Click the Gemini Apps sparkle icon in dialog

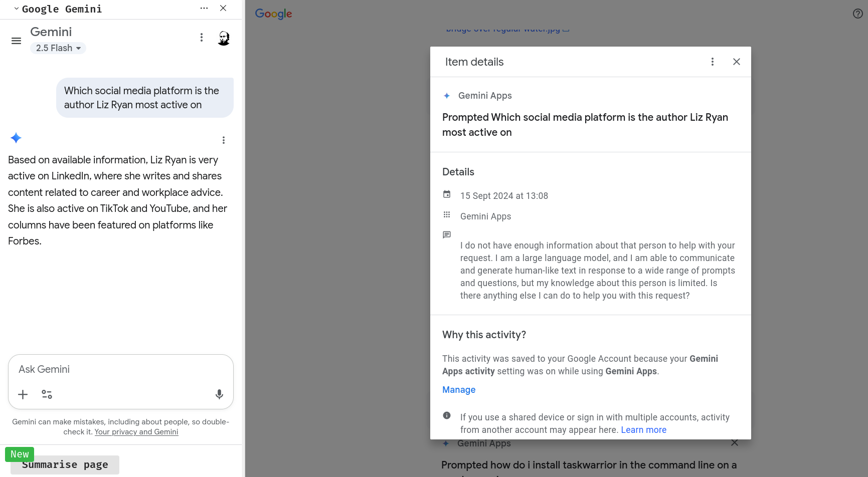[x=447, y=96]
